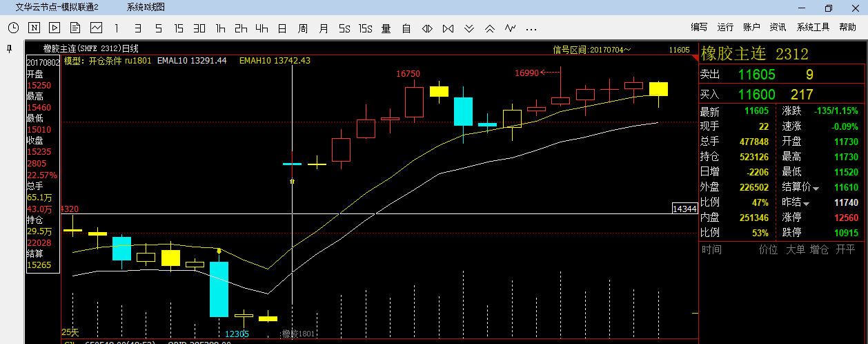Click the 跌停 value 10915
This screenshot has height=344, width=868.
click(x=846, y=233)
